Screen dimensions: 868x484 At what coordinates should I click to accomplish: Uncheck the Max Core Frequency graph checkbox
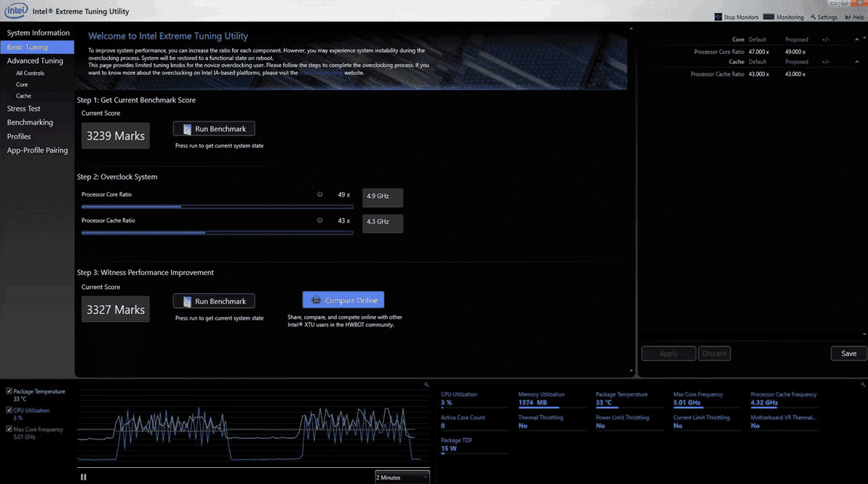click(x=9, y=429)
